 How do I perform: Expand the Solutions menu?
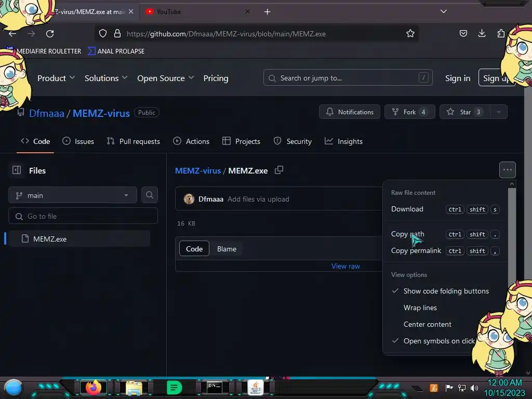click(106, 78)
